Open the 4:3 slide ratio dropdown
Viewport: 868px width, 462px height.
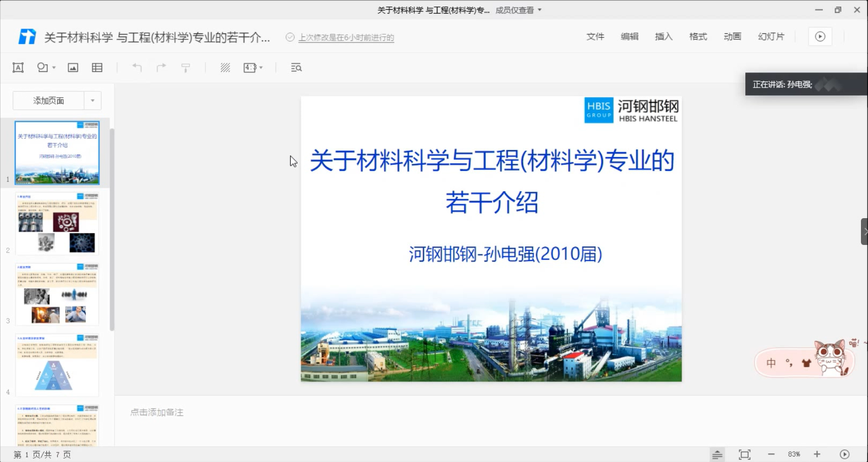point(253,68)
